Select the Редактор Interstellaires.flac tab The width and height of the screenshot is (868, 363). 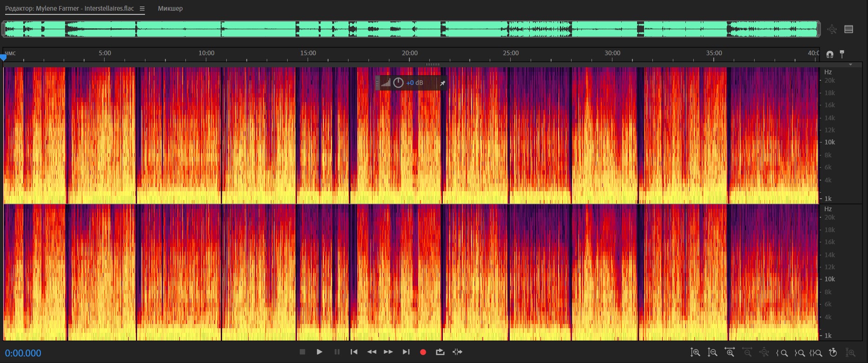(70, 8)
